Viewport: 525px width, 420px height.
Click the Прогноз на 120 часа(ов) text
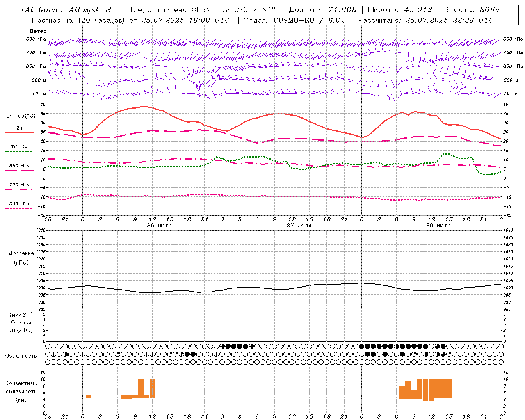(79, 20)
